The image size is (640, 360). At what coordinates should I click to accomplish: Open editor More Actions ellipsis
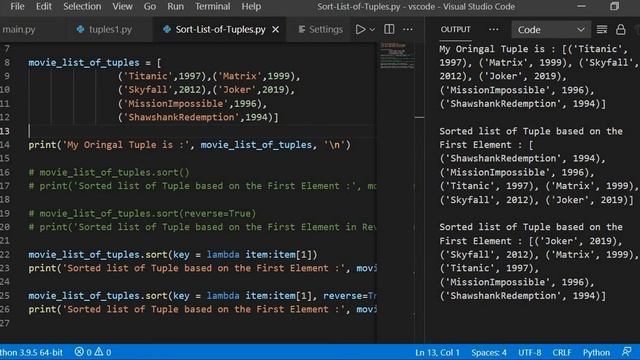click(408, 29)
